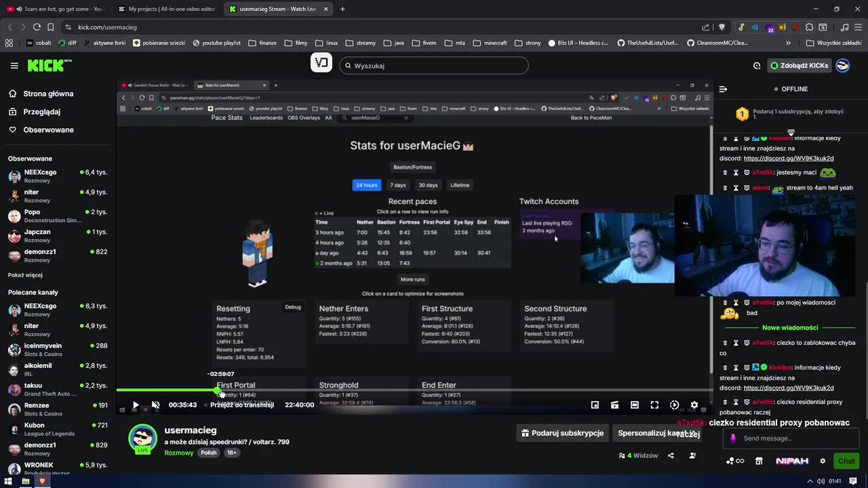Reload the page with refresh icon
This screenshot has height=488, width=868.
pyautogui.click(x=37, y=27)
